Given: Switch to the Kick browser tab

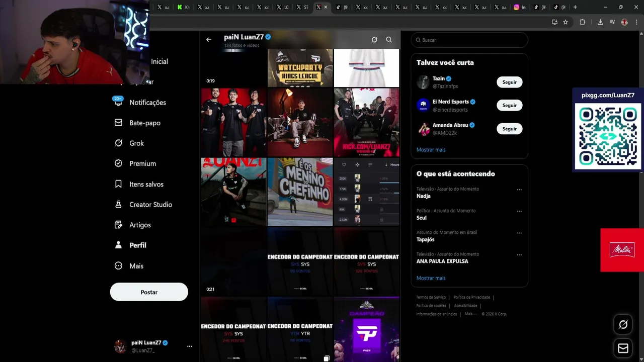Looking at the screenshot, I should click(183, 7).
